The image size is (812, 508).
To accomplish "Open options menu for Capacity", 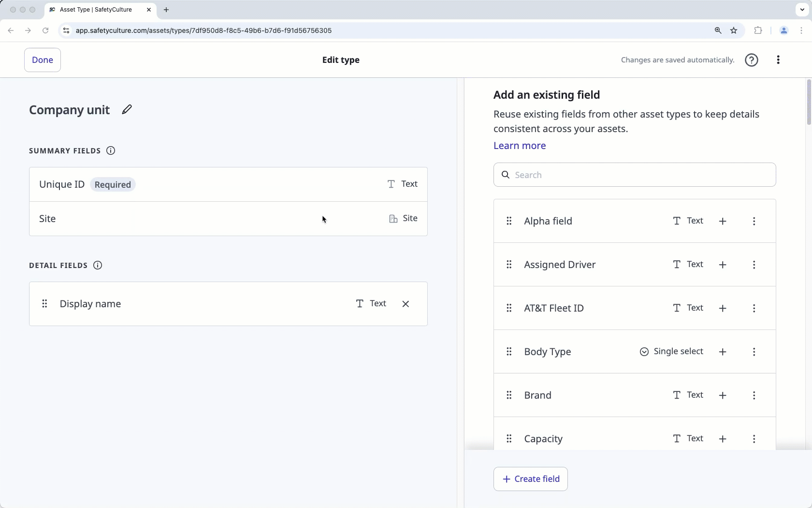I will point(754,439).
